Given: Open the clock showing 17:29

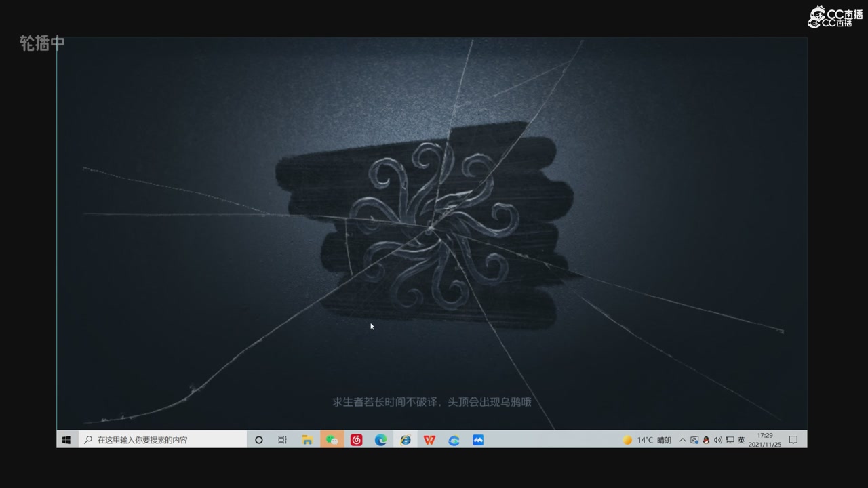Looking at the screenshot, I should pyautogui.click(x=765, y=440).
